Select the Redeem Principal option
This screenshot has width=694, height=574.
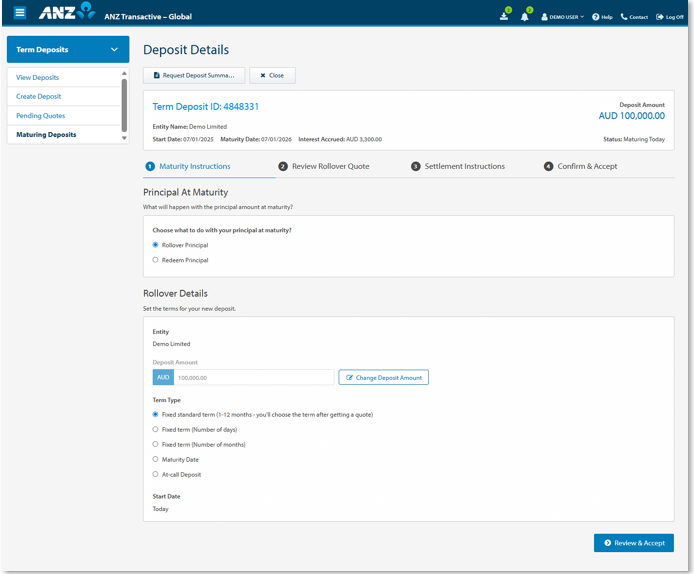(155, 260)
